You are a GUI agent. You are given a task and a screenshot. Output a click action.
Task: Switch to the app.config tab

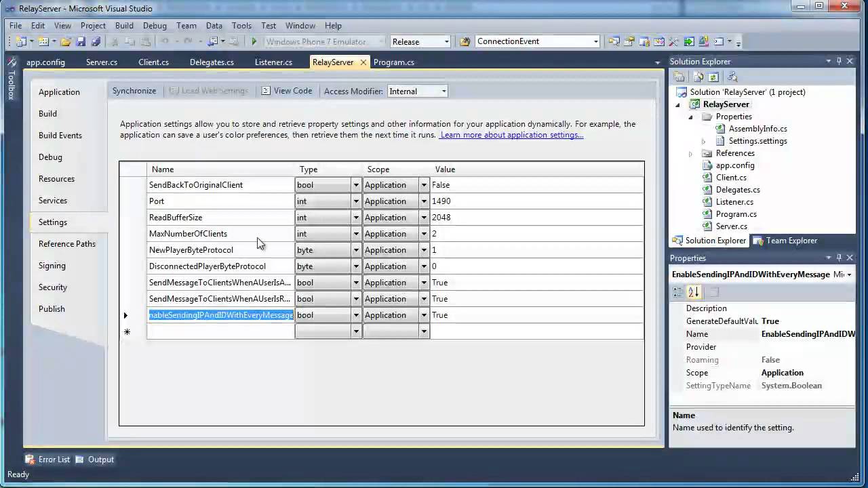[x=45, y=62]
